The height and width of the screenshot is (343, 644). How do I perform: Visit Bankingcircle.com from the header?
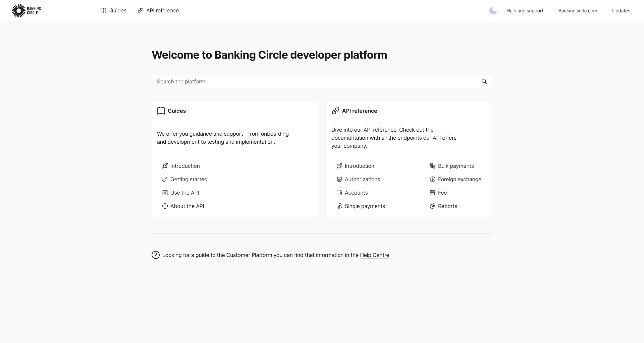[x=578, y=11]
